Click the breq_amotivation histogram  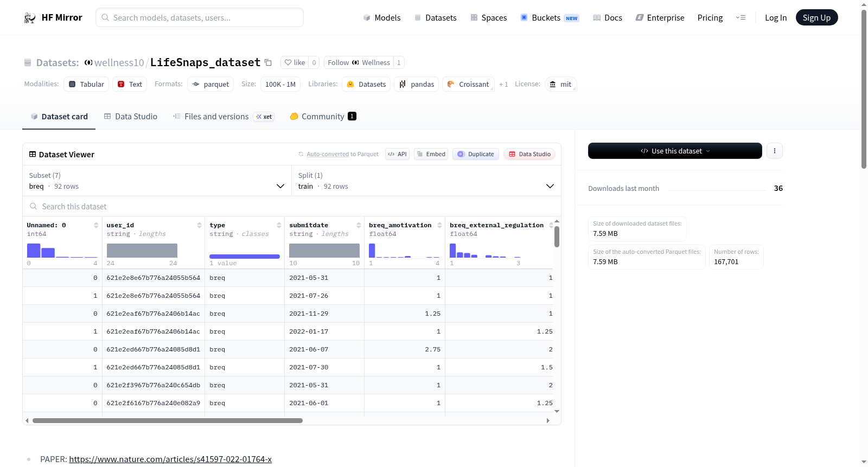click(x=404, y=251)
